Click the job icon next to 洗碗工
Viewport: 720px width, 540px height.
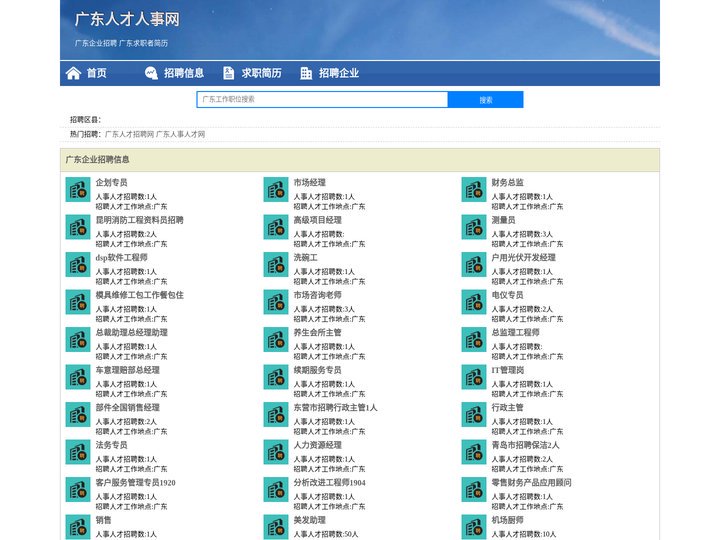pyautogui.click(x=276, y=264)
